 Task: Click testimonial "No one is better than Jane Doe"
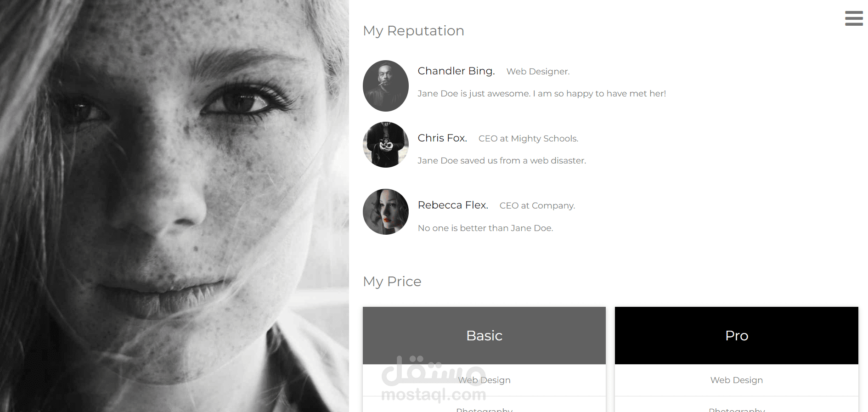[x=485, y=228]
